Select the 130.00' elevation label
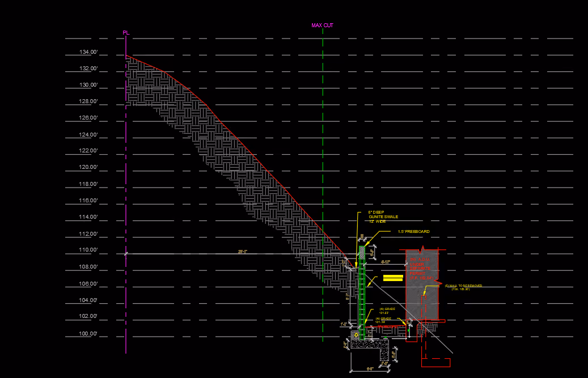588x378 pixels. (x=88, y=85)
